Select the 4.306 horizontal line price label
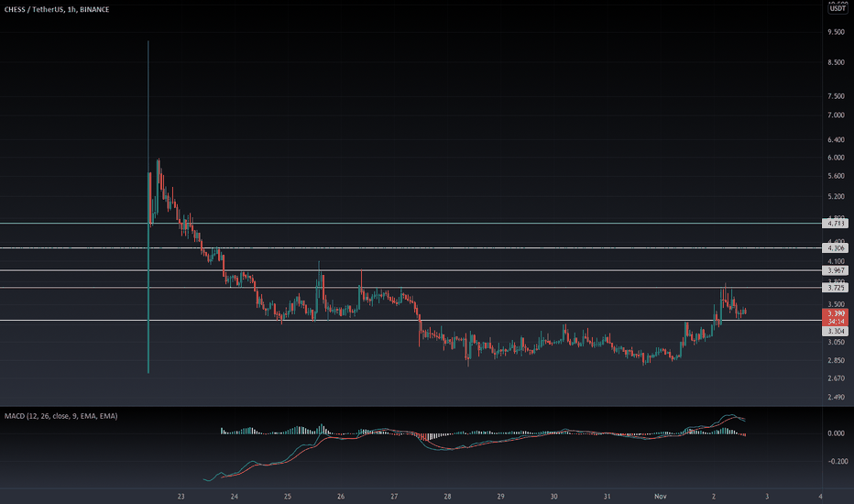Screen dimensions: 854x504 tap(836, 248)
